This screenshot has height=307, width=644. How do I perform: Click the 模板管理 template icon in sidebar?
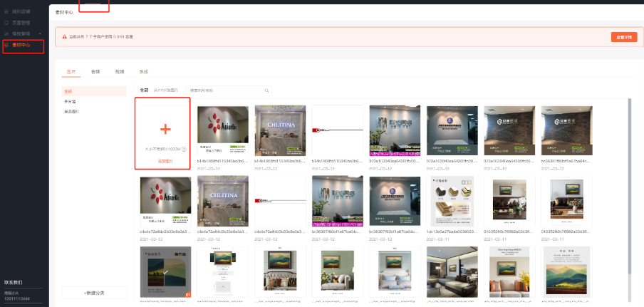tap(6, 33)
